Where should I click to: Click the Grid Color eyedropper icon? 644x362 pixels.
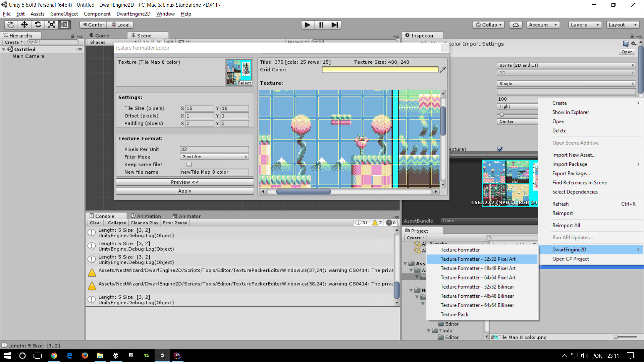click(x=443, y=69)
